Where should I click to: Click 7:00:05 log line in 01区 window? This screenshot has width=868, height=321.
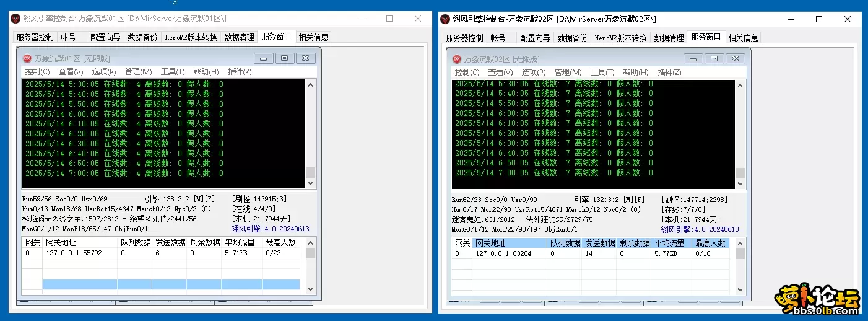[124, 174]
